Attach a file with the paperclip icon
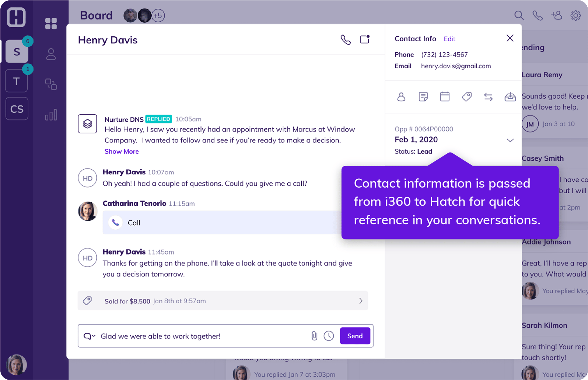 tap(314, 336)
